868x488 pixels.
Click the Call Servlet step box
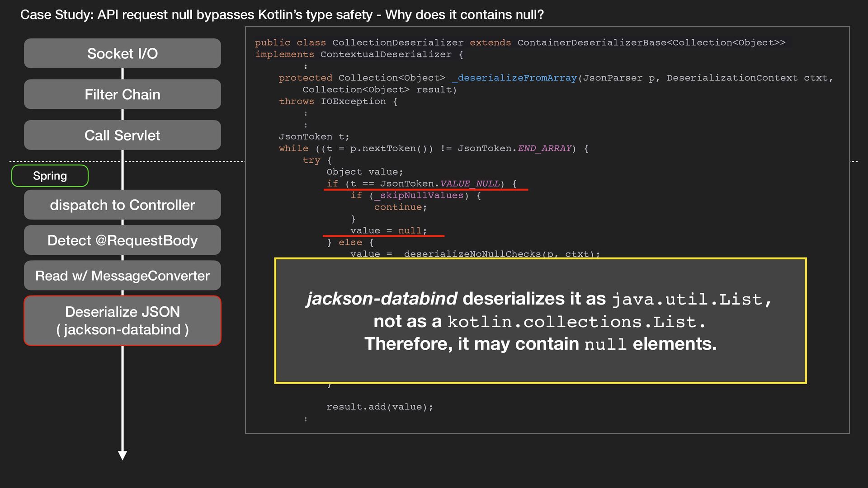pos(122,135)
